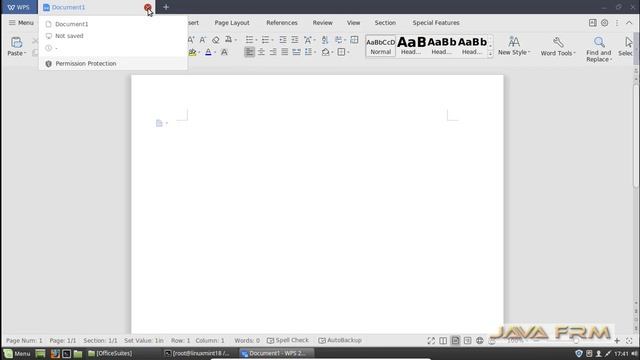Select the Normal style
Image resolution: width=640 pixels, height=360 pixels.
380,46
